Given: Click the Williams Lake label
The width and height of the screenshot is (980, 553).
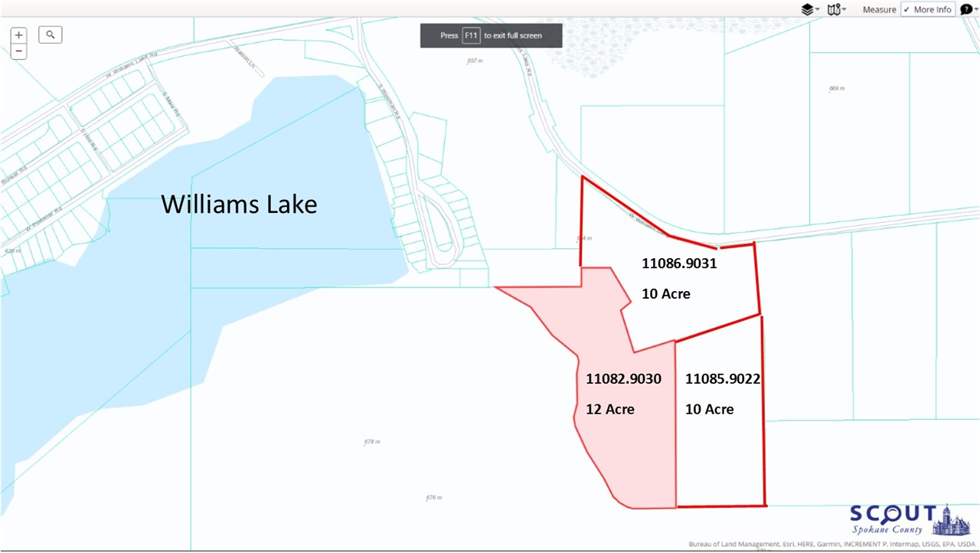Looking at the screenshot, I should pyautogui.click(x=239, y=205).
